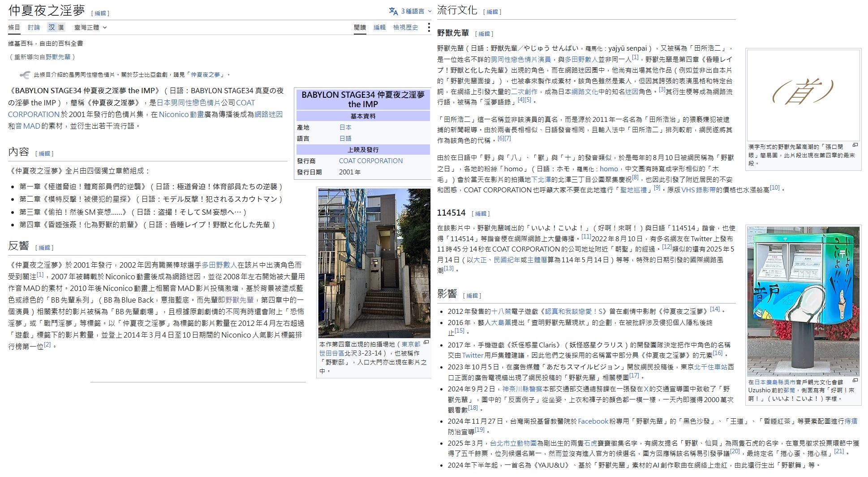Open COAT CORPORATION link in the infobox
This screenshot has height=477, width=868.
pos(370,161)
